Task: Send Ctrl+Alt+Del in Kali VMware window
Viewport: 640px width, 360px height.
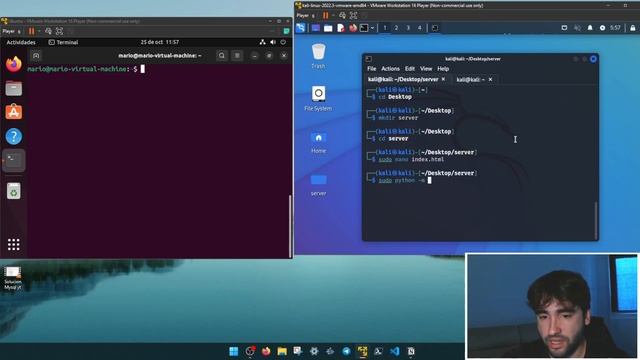Action: pyautogui.click(x=342, y=16)
